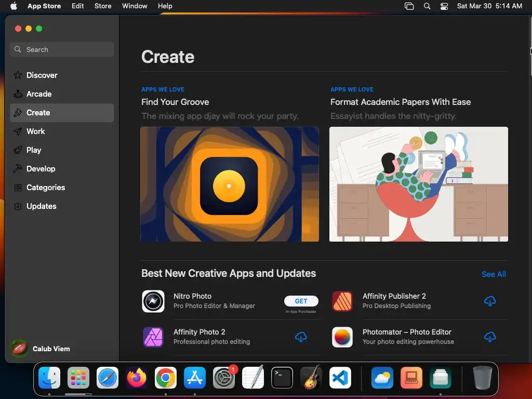This screenshot has width=532, height=399.
Task: Open TextEdit from the Dock
Action: tap(253, 378)
